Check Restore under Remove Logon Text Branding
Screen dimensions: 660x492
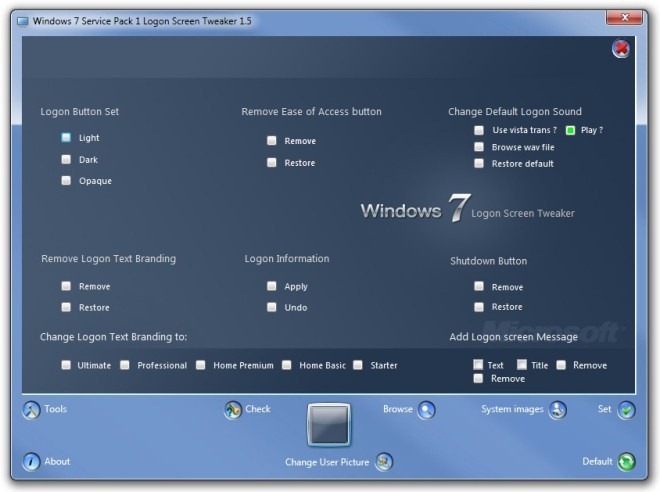tap(66, 307)
